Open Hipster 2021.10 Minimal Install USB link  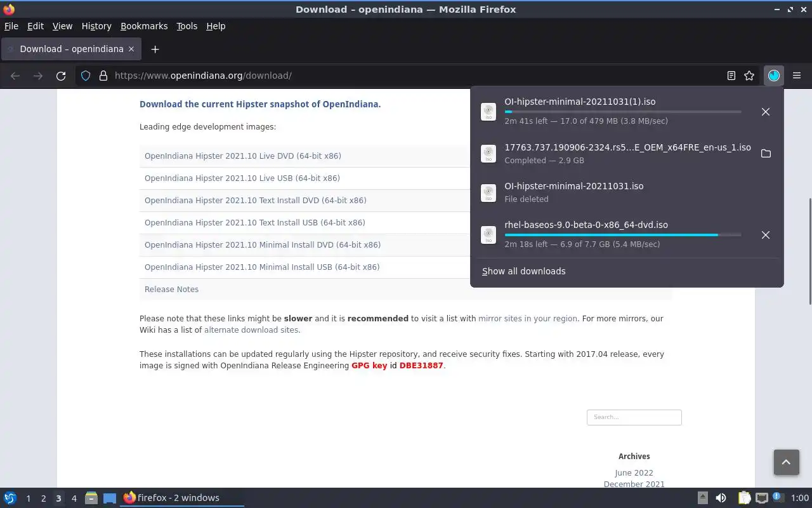(262, 267)
